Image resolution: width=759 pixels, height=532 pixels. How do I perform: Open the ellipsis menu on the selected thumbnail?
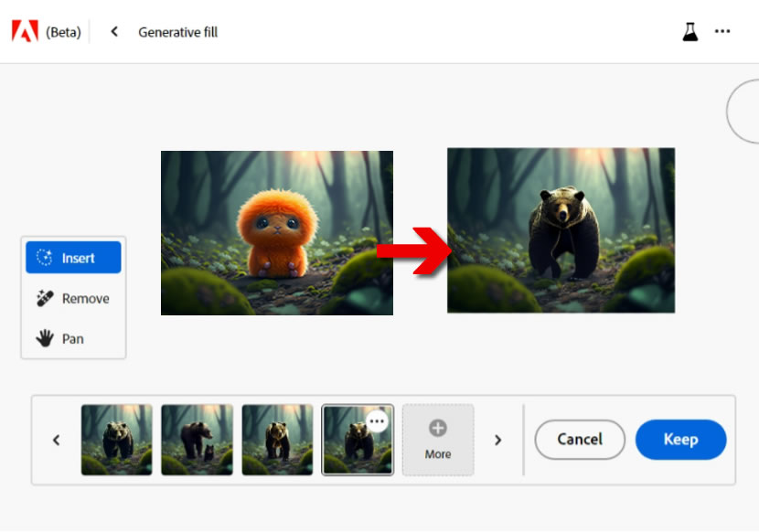(x=377, y=420)
